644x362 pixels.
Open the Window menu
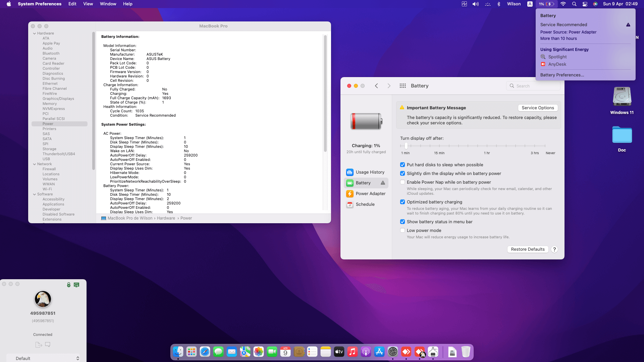click(x=108, y=4)
